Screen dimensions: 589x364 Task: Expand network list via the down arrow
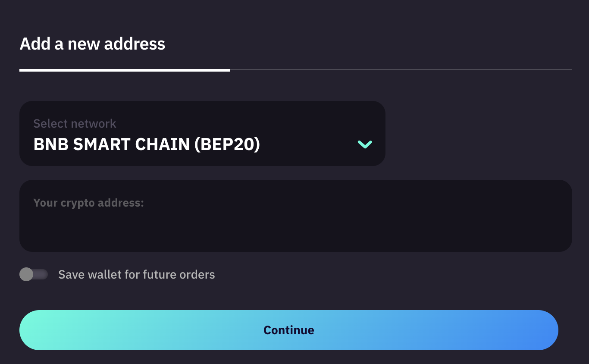point(365,144)
